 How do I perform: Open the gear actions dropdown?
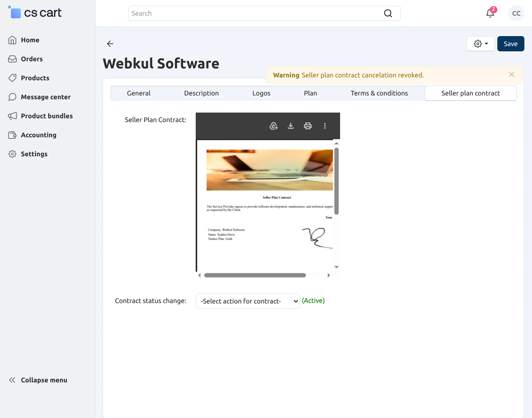click(481, 44)
